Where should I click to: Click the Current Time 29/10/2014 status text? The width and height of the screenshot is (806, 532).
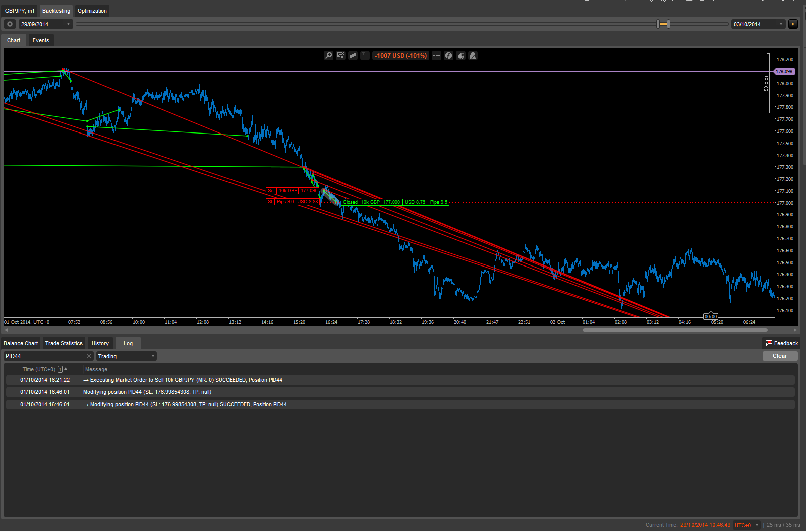[688, 525]
